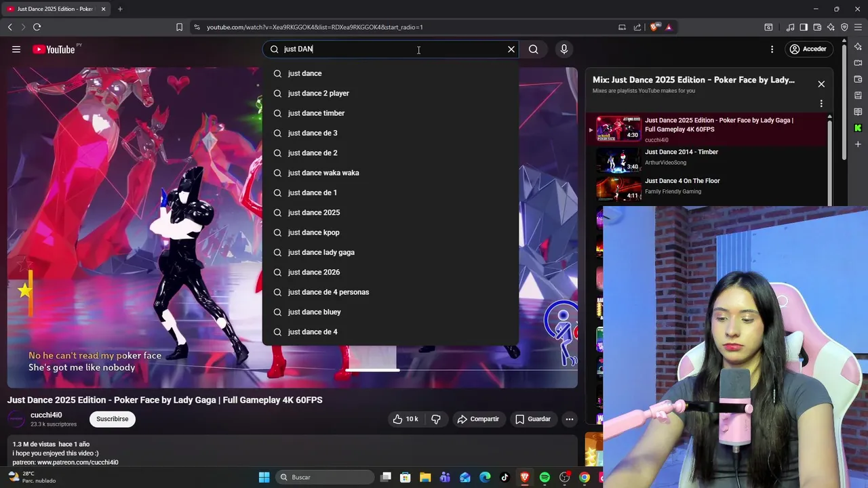Start voice search with the microphone
The height and width of the screenshot is (488, 868).
(x=564, y=49)
